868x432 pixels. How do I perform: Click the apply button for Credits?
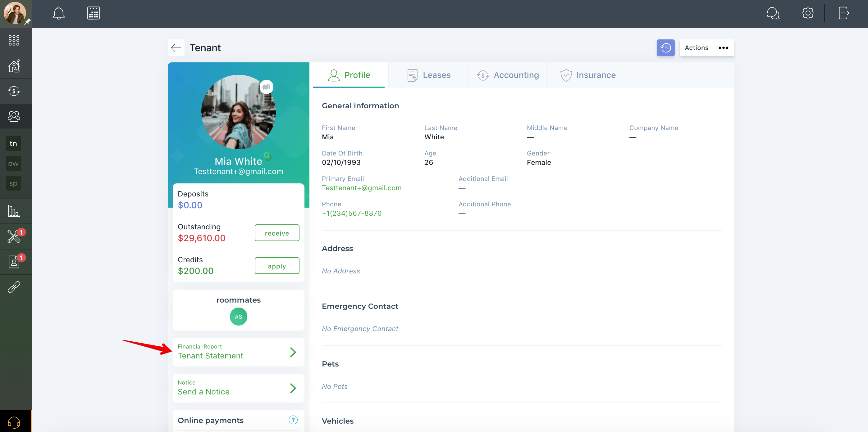pos(277,266)
